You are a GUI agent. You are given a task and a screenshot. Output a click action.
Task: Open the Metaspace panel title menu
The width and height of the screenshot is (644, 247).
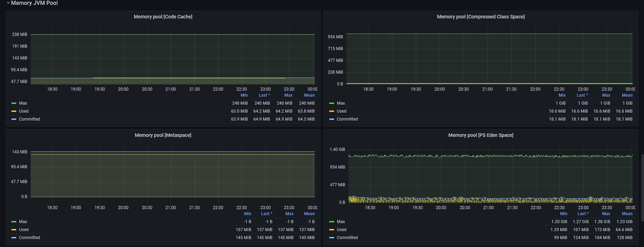[163, 135]
